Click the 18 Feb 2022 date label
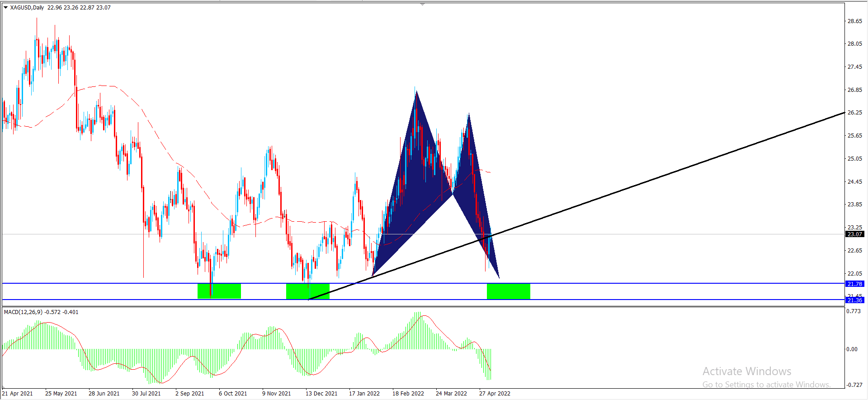 coord(408,393)
